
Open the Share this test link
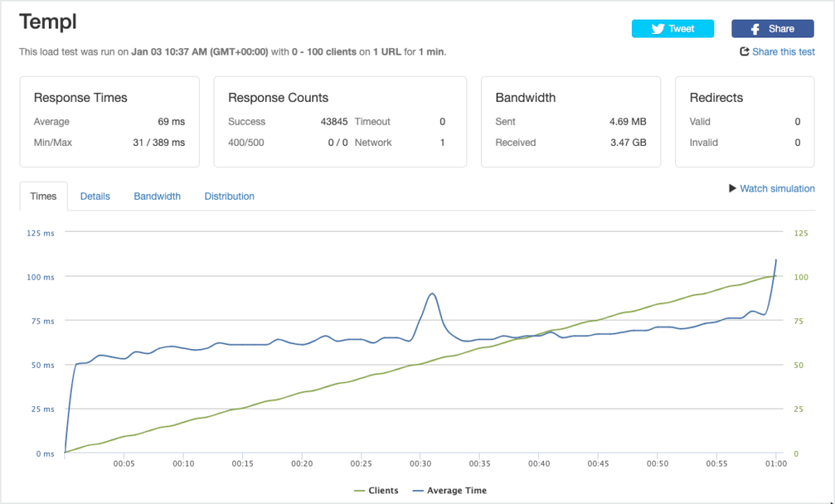(784, 51)
